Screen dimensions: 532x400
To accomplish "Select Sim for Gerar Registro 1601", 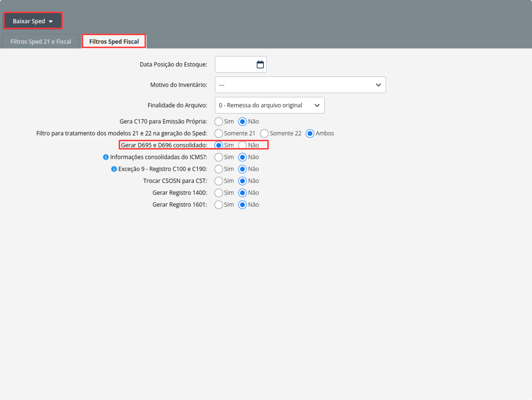I will click(x=219, y=205).
